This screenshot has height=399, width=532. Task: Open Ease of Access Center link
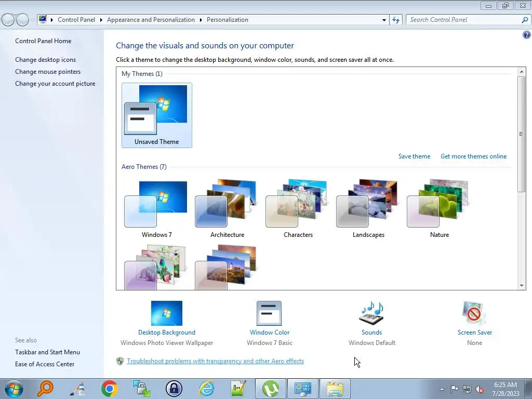[45, 364]
